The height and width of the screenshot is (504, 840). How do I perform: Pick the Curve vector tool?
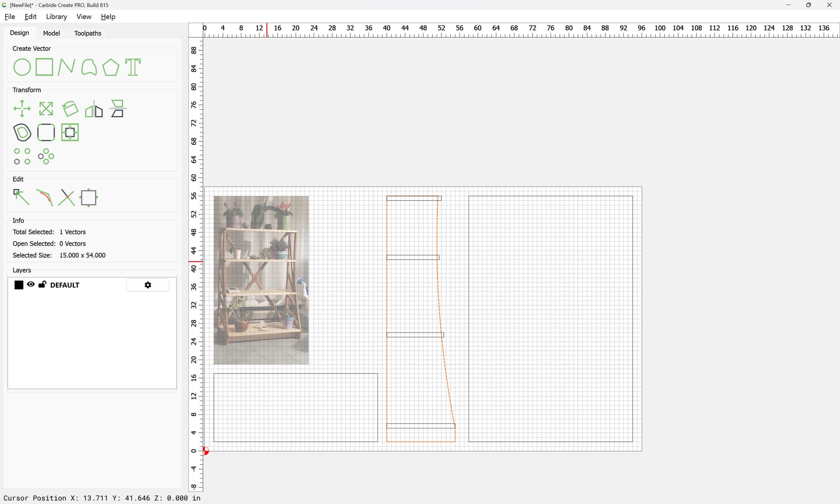coord(89,67)
